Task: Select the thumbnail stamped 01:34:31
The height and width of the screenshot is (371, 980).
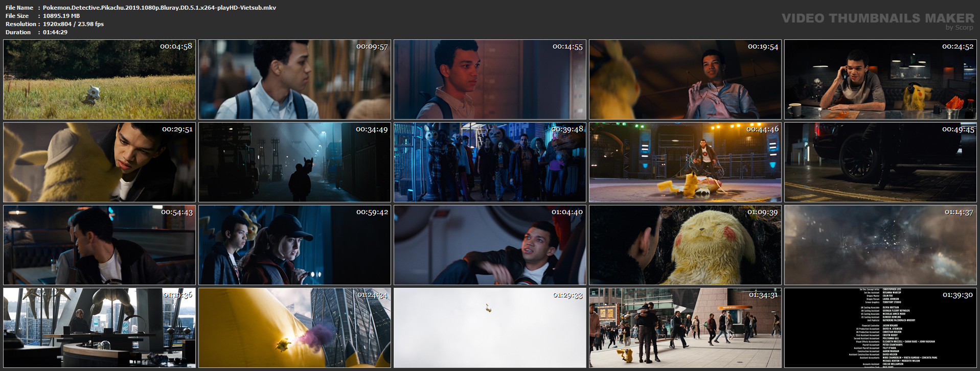Action: click(686, 328)
